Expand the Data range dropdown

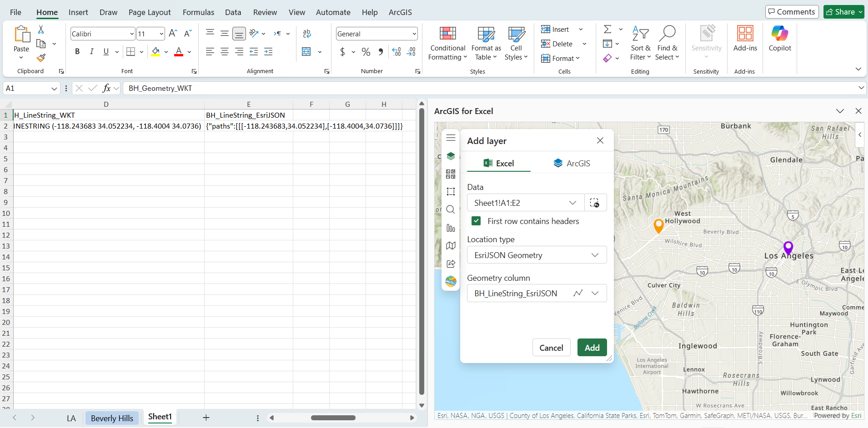(x=572, y=203)
